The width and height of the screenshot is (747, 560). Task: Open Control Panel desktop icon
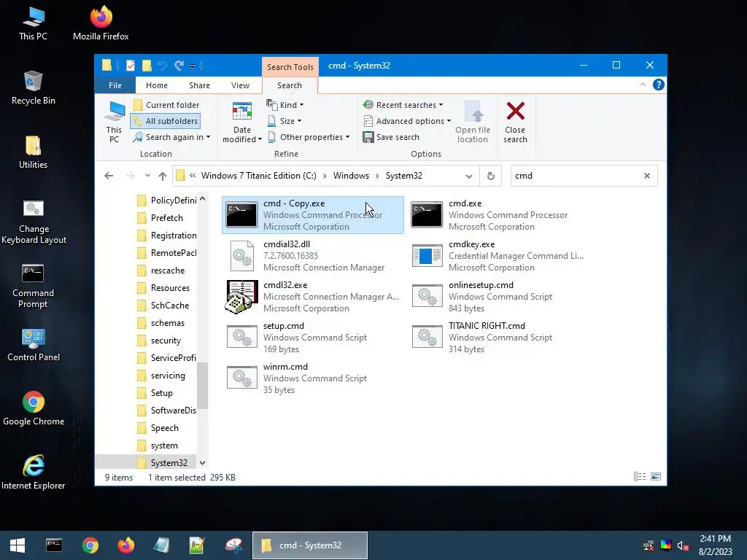coord(34,345)
